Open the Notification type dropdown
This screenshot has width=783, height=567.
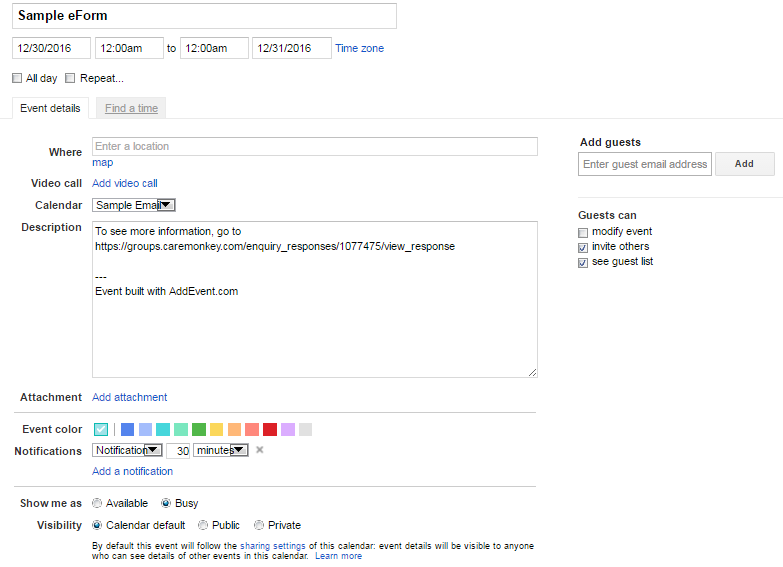127,450
